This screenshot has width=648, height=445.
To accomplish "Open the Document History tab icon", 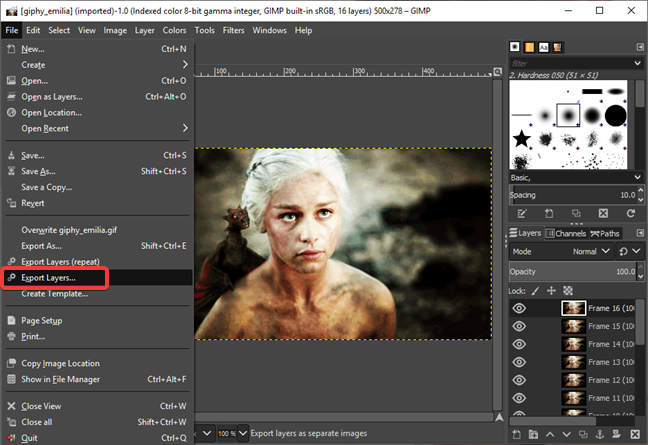I will [x=557, y=48].
